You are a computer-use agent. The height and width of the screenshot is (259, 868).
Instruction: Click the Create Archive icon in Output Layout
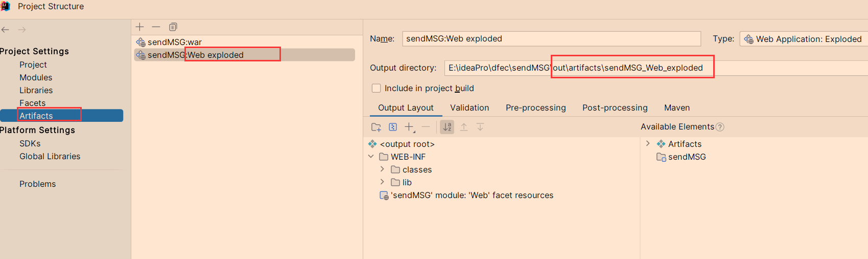[x=393, y=127]
